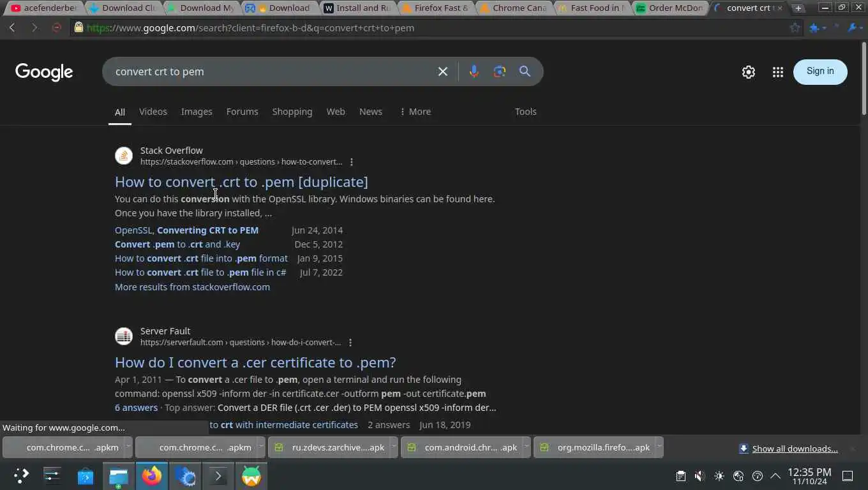The height and width of the screenshot is (490, 868).
Task: Open Google Lens image search
Action: coord(500,71)
